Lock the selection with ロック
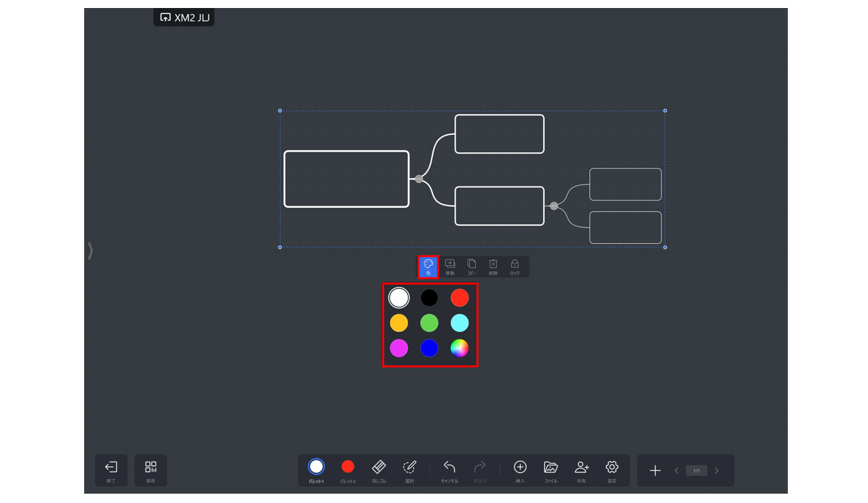 click(515, 267)
